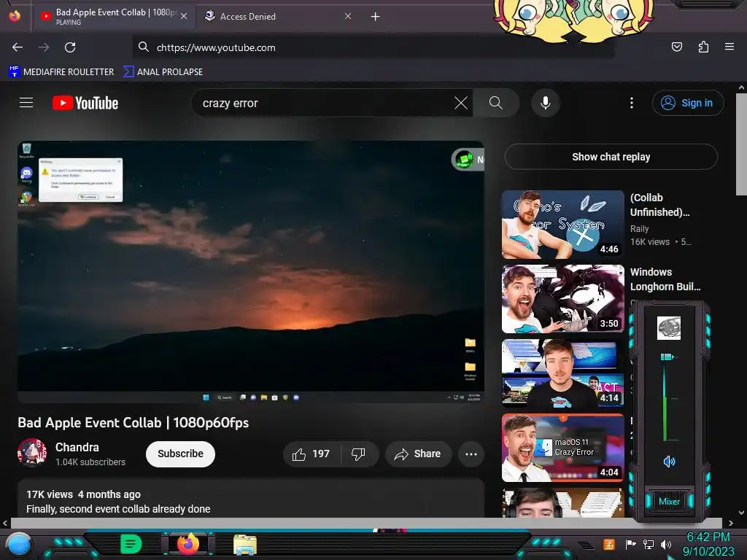Open the Pocket save icon
The image size is (747, 560).
(676, 47)
